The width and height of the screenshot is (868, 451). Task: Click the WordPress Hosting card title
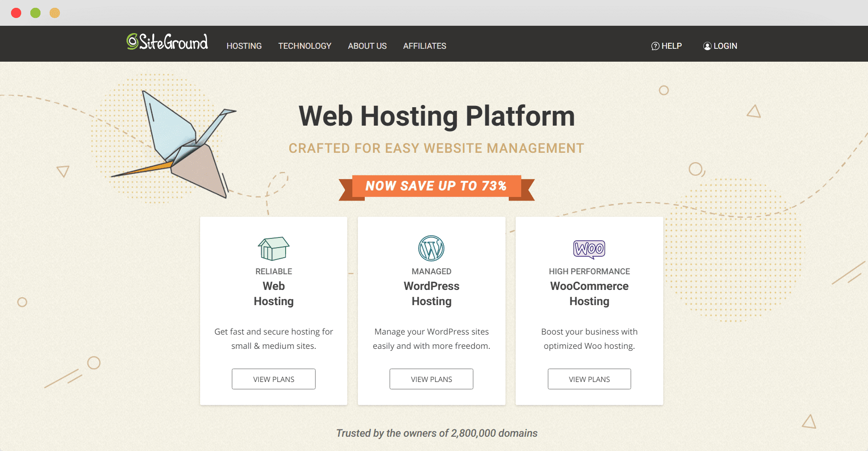(x=431, y=294)
